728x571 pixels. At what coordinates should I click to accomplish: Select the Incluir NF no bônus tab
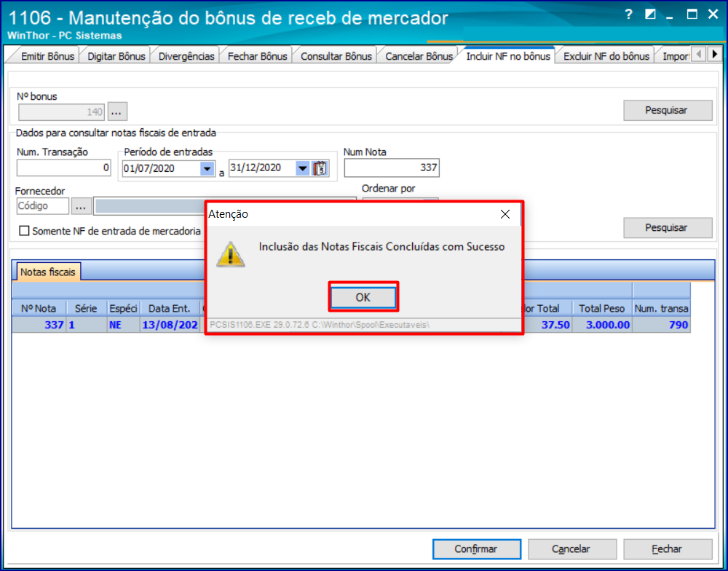tap(508, 56)
